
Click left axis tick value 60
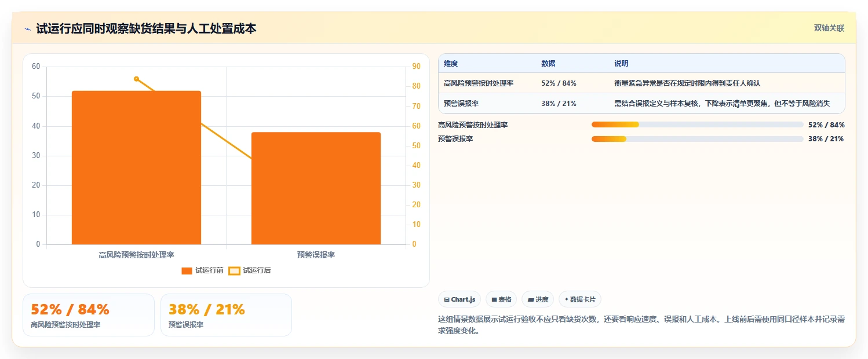[x=36, y=67]
